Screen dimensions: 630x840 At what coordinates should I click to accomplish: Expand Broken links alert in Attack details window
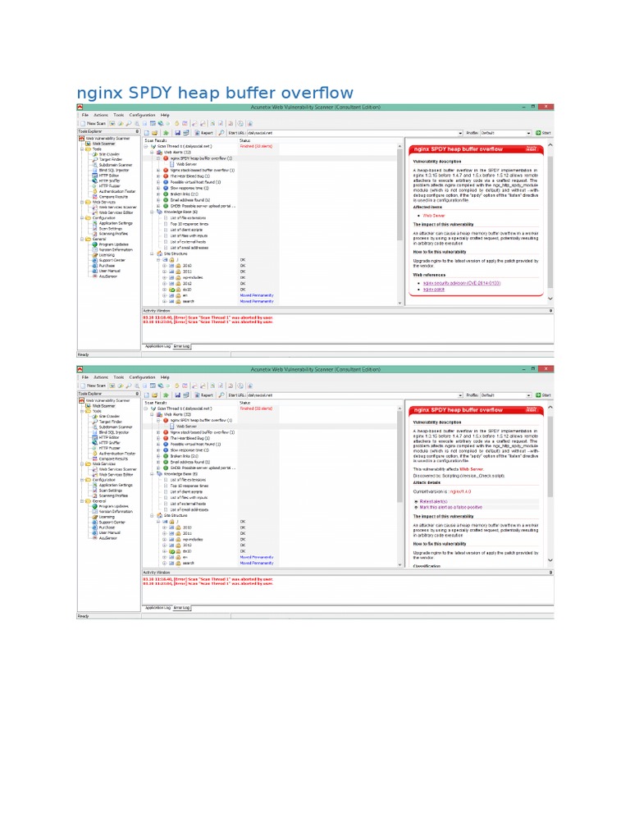tap(158, 456)
